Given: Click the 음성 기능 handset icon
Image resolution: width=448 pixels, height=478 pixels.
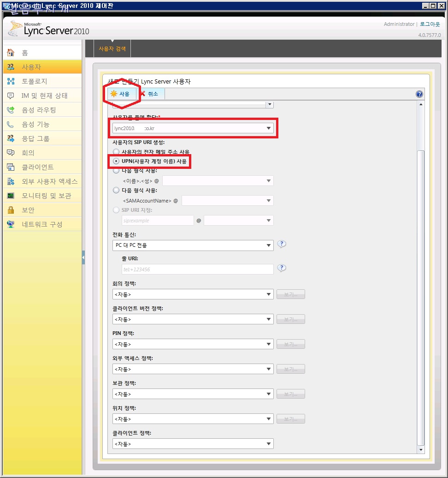Looking at the screenshot, I should tap(11, 125).
